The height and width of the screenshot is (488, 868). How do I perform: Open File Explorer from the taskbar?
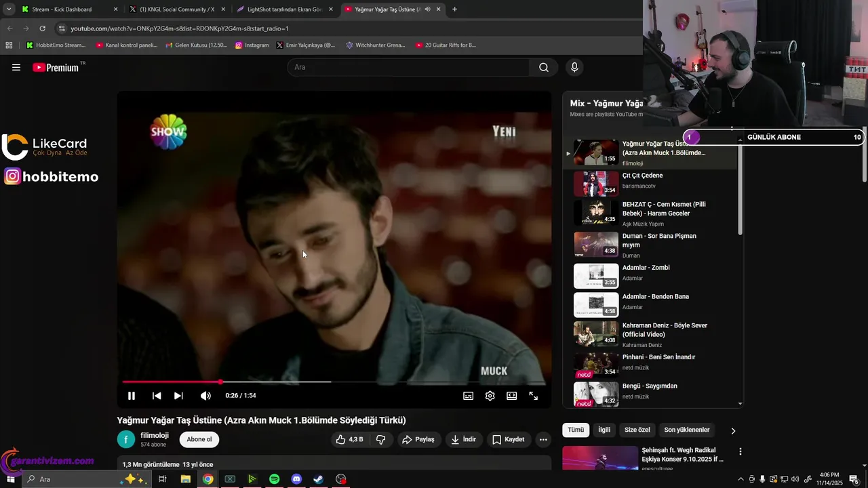pyautogui.click(x=185, y=479)
